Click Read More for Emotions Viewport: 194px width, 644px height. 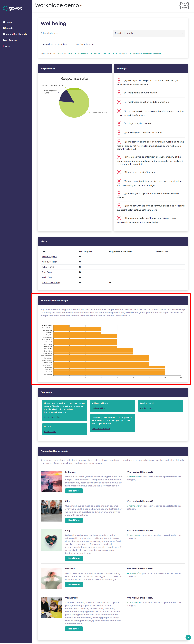coord(74,585)
